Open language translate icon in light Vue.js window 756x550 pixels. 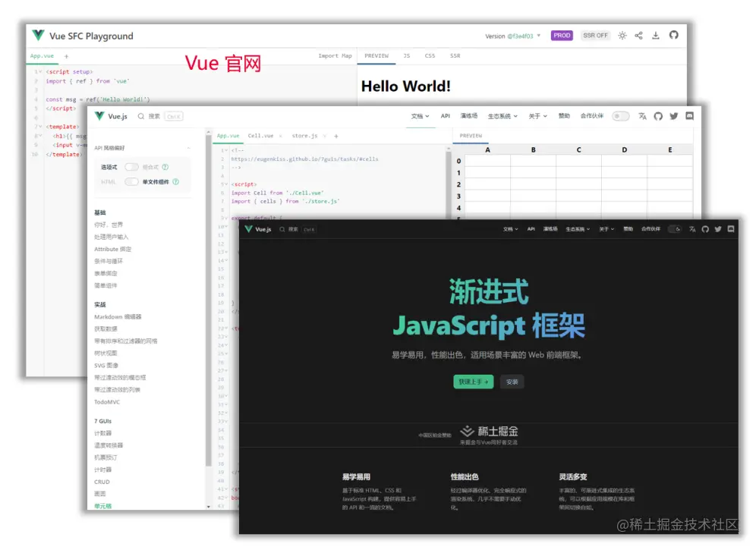[642, 116]
